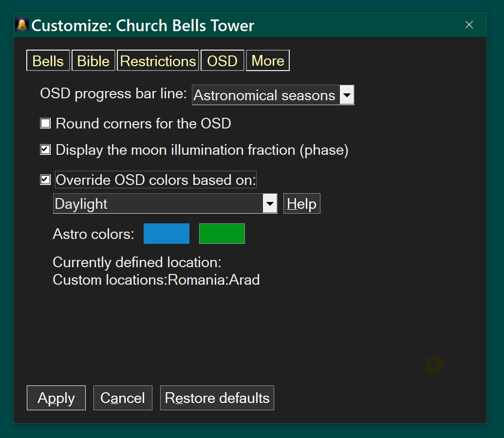Pick the green Astro color swatch

tap(222, 234)
